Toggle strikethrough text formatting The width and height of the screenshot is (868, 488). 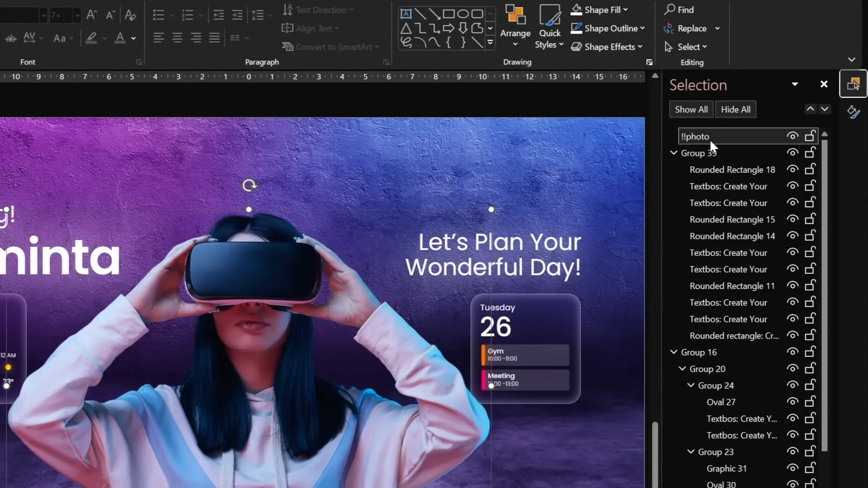point(10,38)
